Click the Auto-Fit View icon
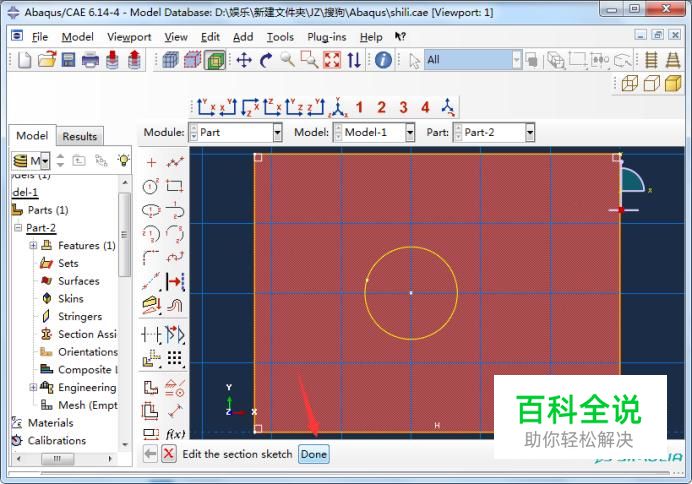The image size is (692, 484). (x=332, y=60)
